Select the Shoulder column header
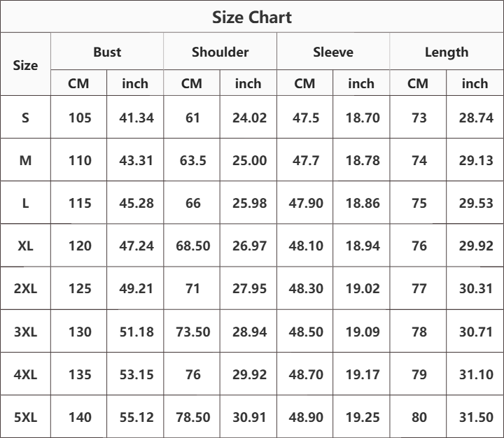 [x=220, y=52]
